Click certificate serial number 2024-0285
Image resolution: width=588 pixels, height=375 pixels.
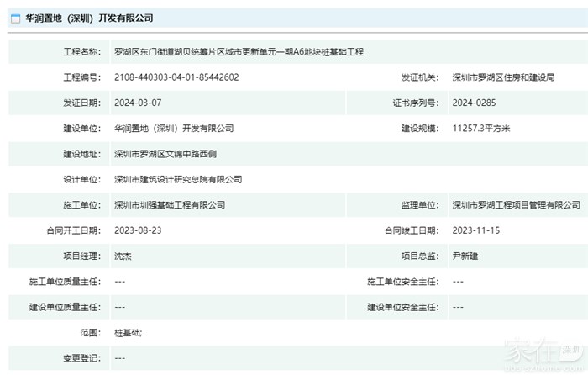[x=473, y=103]
